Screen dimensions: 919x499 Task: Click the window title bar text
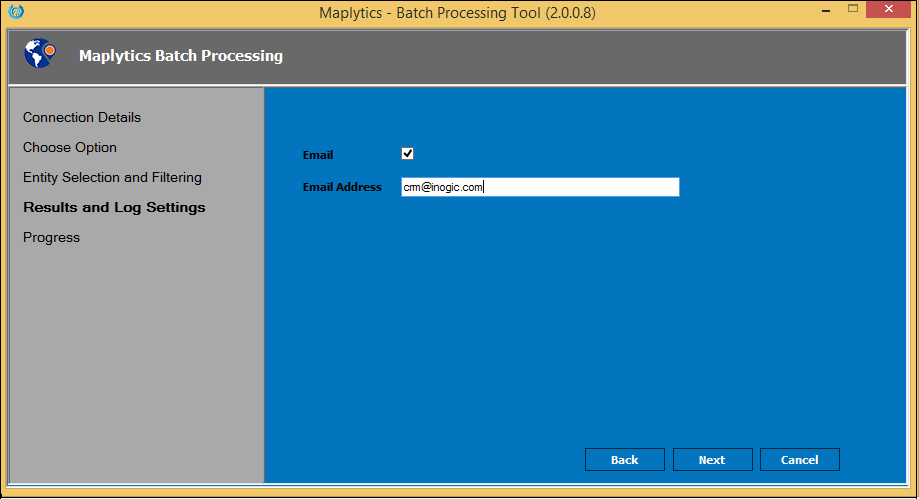457,13
